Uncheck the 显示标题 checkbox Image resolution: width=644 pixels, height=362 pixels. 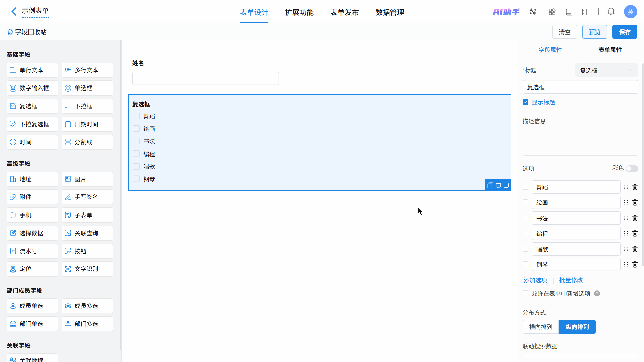(526, 102)
